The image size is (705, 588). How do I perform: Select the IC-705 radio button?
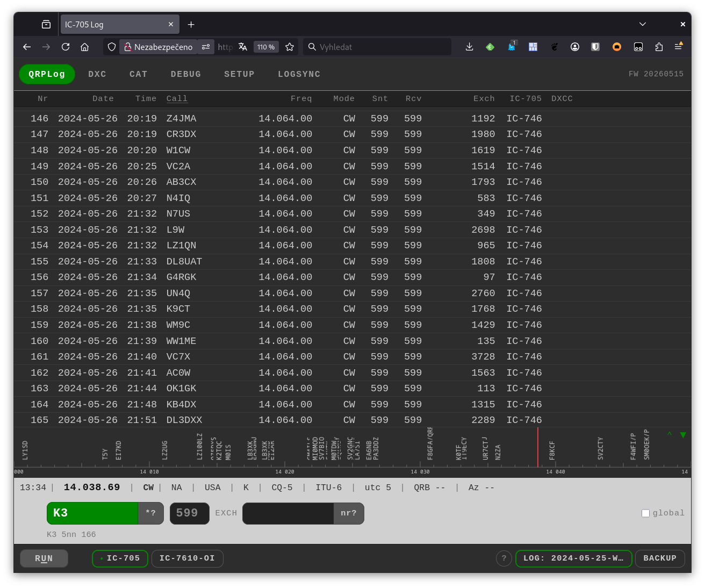coord(120,558)
